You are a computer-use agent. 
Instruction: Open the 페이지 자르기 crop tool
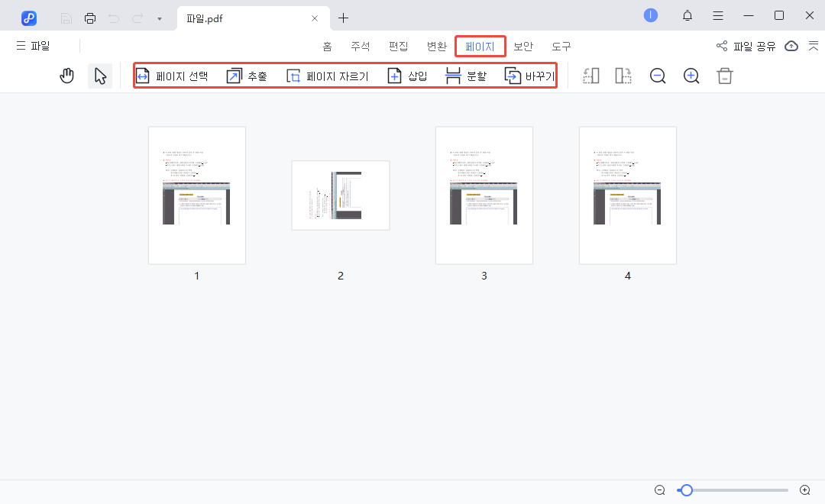click(327, 76)
